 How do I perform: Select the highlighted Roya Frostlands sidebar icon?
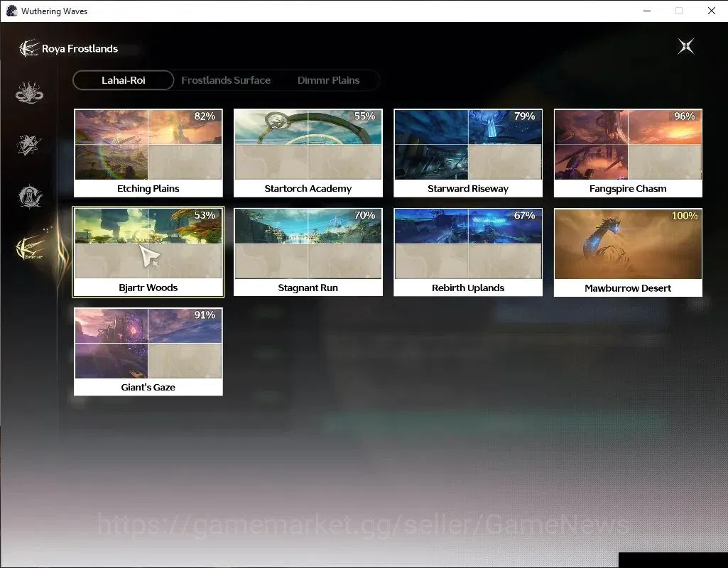(x=30, y=248)
